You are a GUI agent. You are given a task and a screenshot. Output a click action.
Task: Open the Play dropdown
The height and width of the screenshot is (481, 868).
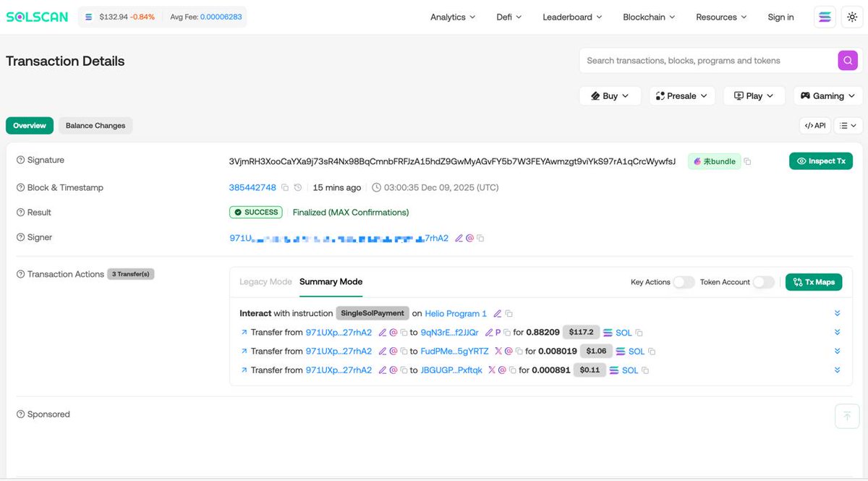pyautogui.click(x=754, y=95)
